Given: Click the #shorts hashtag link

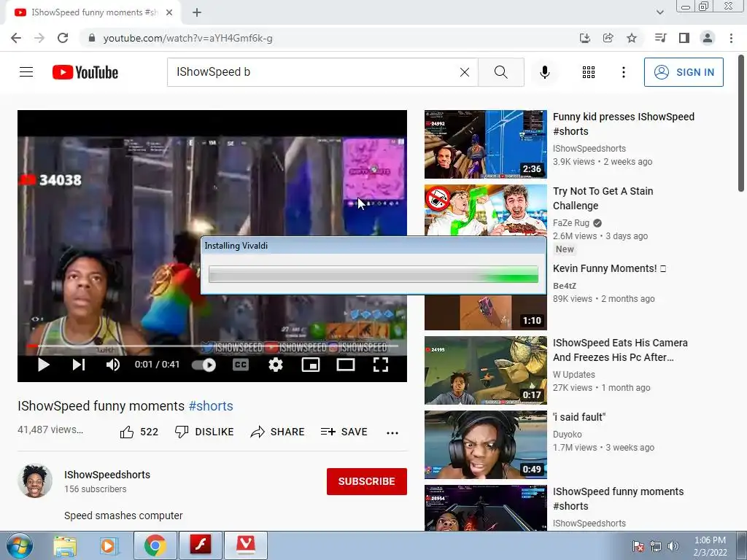Looking at the screenshot, I should (211, 405).
